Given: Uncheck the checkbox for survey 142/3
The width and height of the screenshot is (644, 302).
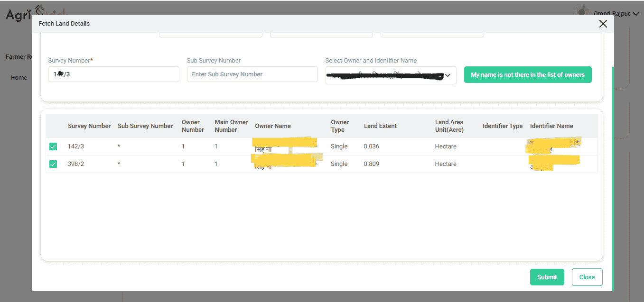Looking at the screenshot, I should tap(53, 146).
